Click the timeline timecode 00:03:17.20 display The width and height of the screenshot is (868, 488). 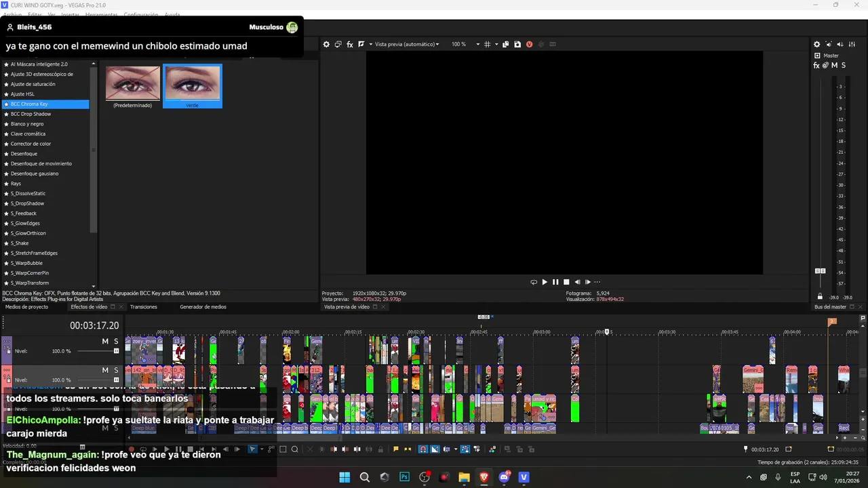pyautogui.click(x=94, y=326)
